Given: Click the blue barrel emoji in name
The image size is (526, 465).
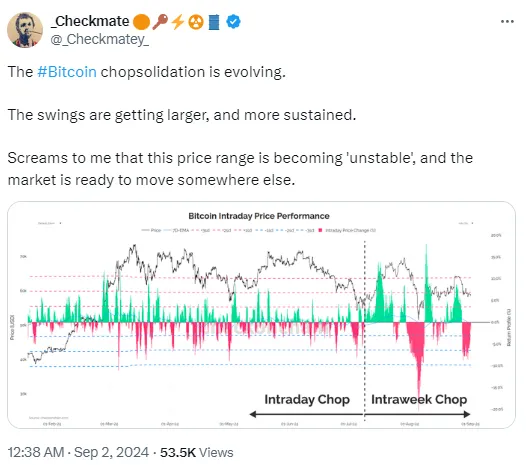Looking at the screenshot, I should [214, 22].
